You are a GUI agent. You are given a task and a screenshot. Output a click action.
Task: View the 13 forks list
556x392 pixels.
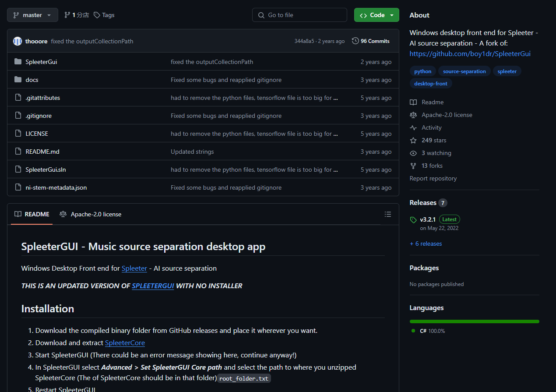pos(432,166)
